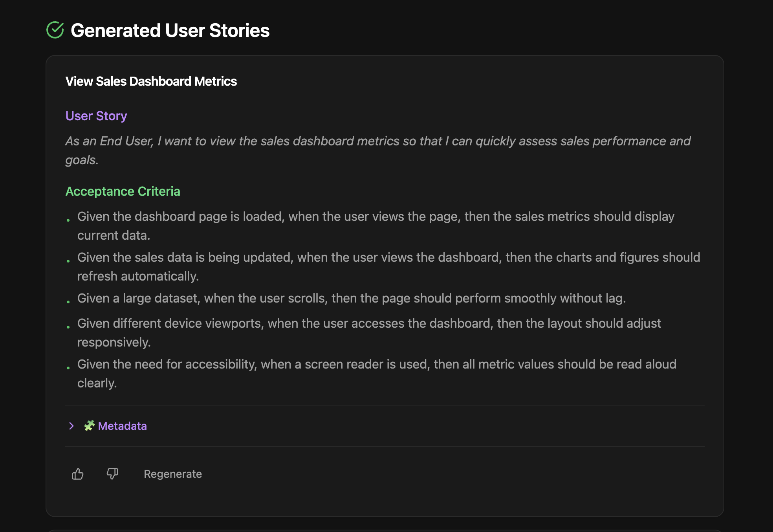Image resolution: width=773 pixels, height=532 pixels.
Task: Click the bullet dot before large dataset
Action: coord(68,302)
